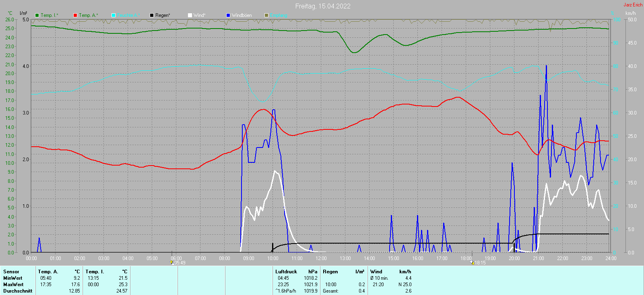Click the olive Empfang legend swatch
Image resolution: width=644 pixels, height=295 pixels.
[x=266, y=15]
